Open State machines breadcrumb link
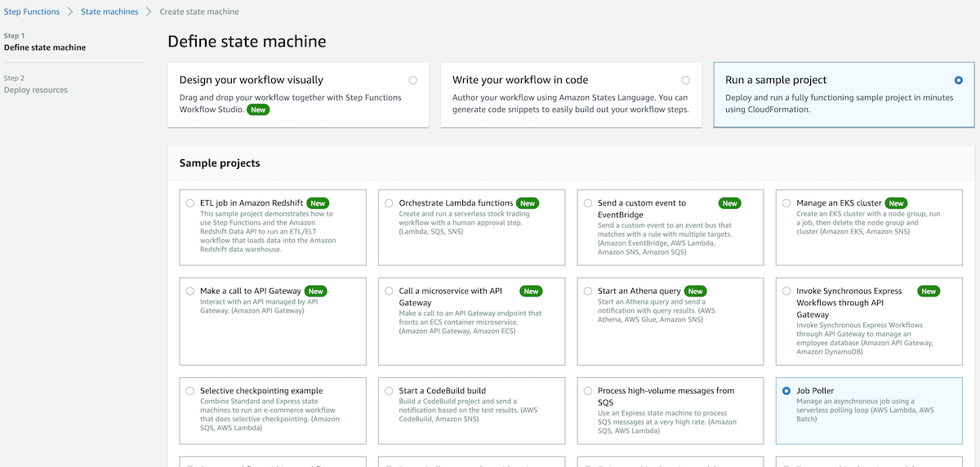This screenshot has height=467, width=980. pyautogui.click(x=109, y=12)
